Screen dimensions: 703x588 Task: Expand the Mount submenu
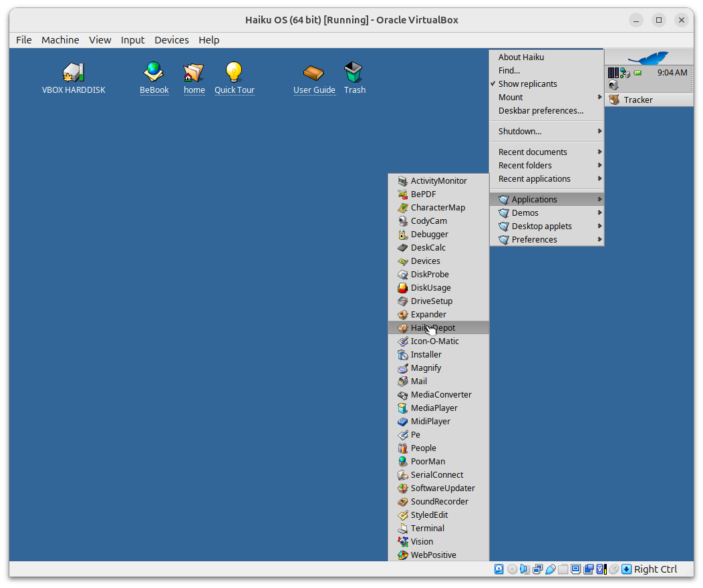[x=547, y=98]
